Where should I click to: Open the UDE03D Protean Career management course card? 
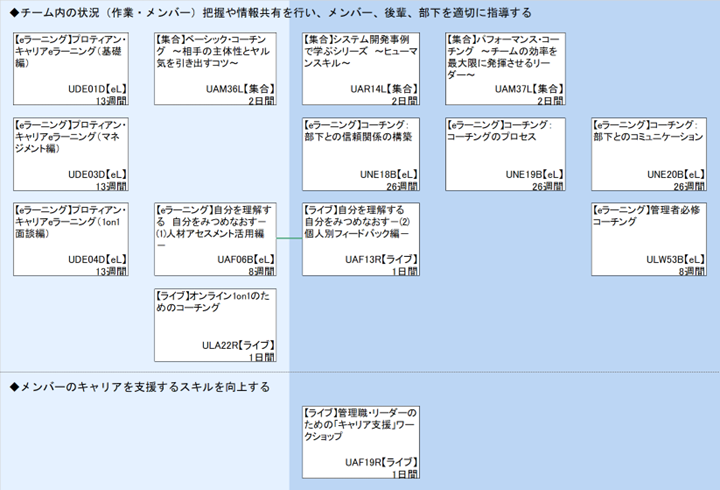pos(71,154)
